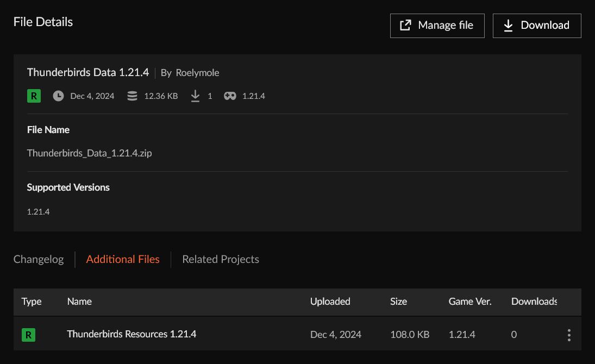
Task: Click the Type column header
Action: click(32, 302)
